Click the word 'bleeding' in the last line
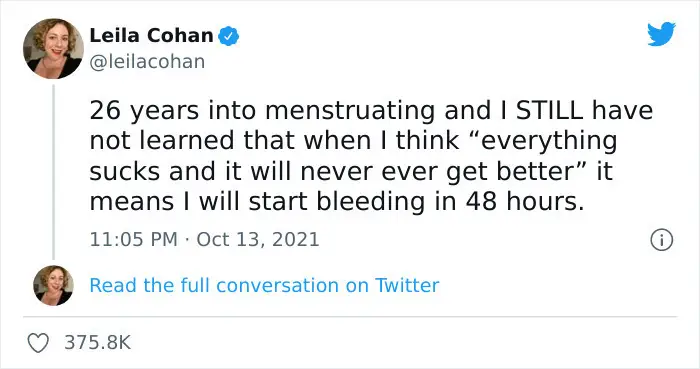The image size is (700, 369). (371, 203)
